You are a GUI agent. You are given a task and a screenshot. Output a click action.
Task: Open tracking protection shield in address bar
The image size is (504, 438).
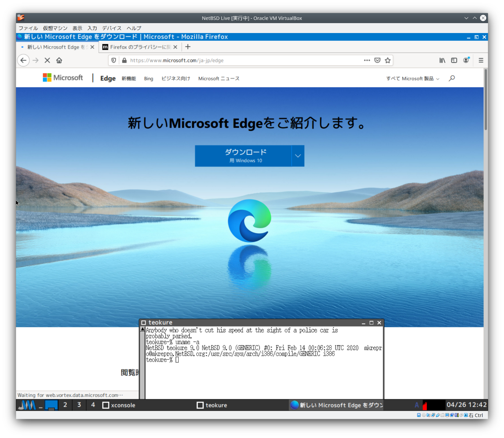114,61
